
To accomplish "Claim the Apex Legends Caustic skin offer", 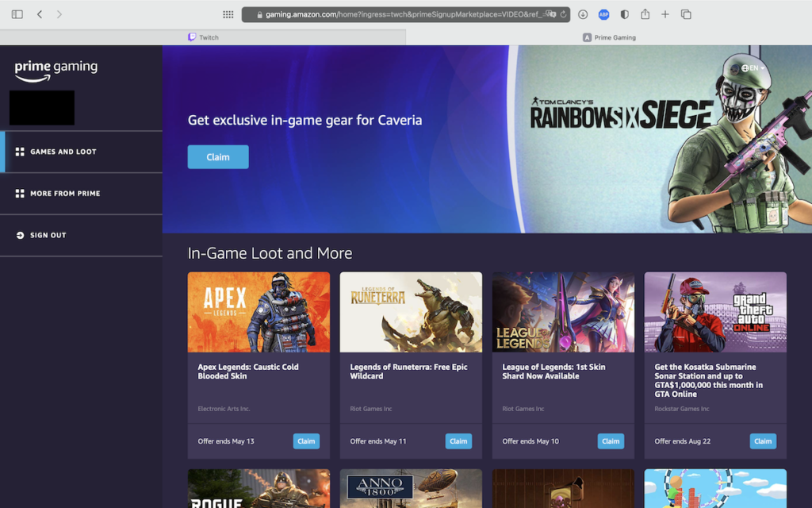I will click(306, 441).
